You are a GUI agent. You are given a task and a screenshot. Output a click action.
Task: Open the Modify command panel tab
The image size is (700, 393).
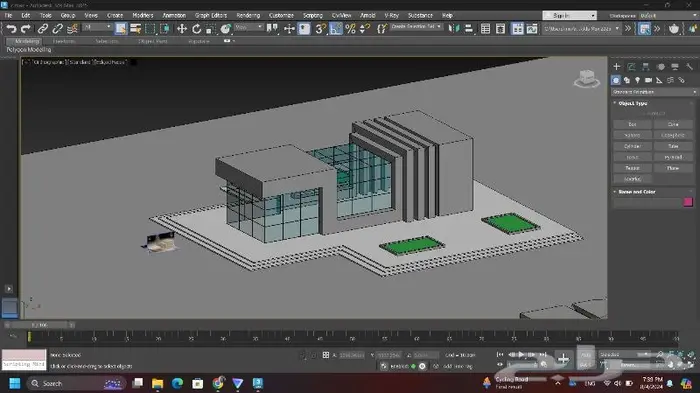click(x=631, y=67)
